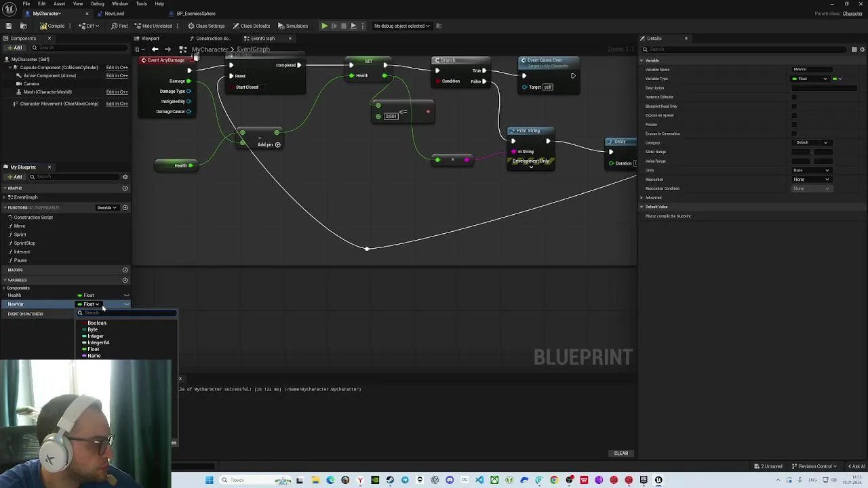
Task: Open the Debug menu
Action: (98, 3)
